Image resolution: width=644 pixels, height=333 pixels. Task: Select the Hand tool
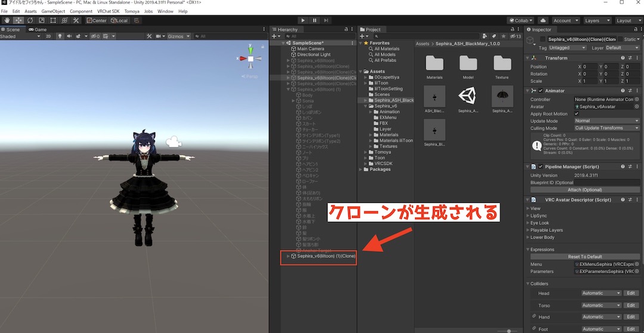tap(7, 20)
